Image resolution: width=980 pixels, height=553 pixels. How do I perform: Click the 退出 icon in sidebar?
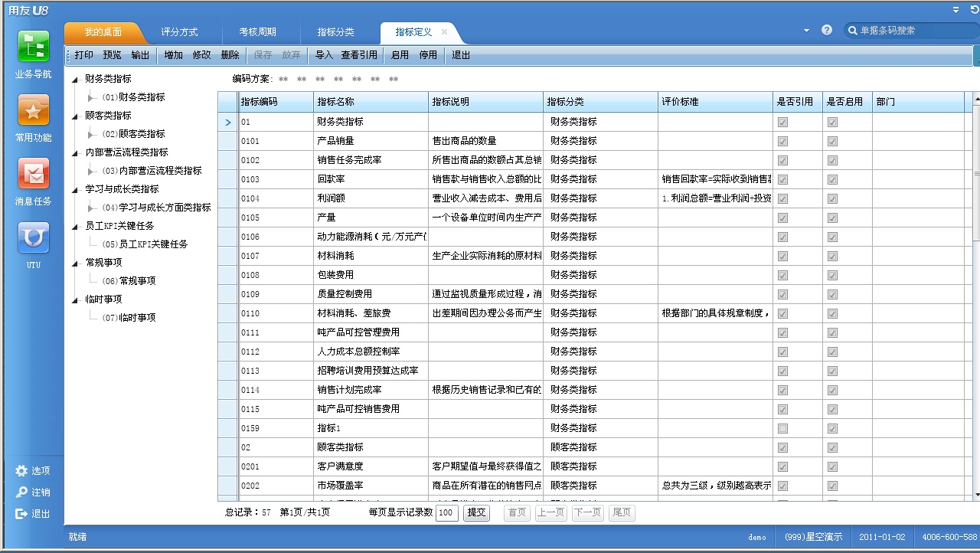pyautogui.click(x=21, y=514)
